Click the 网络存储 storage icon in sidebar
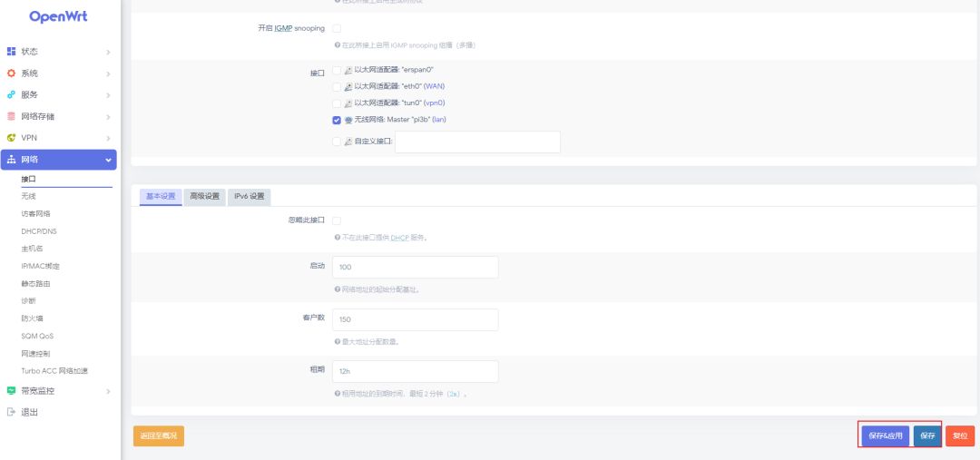The width and height of the screenshot is (980, 460). tap(11, 116)
